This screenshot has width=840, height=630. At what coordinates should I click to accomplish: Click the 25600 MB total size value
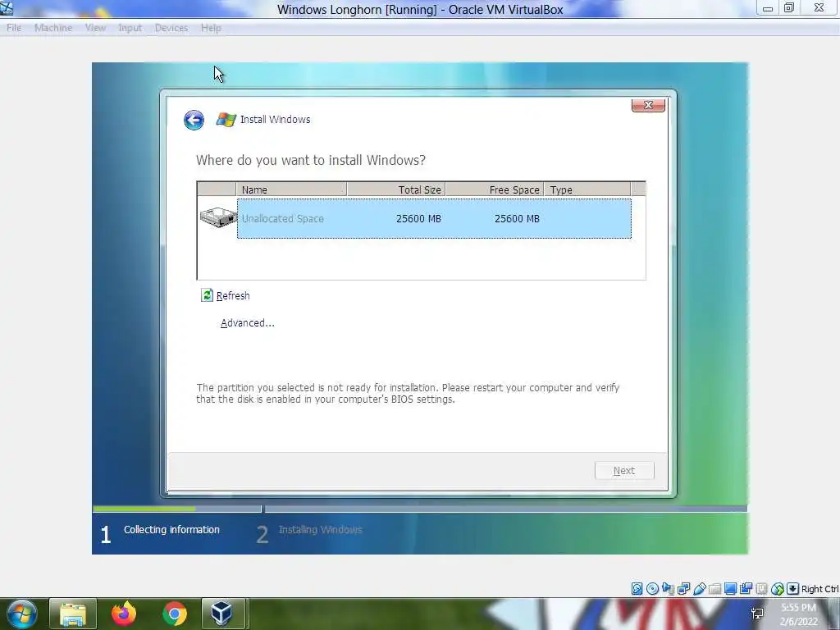[x=418, y=218]
